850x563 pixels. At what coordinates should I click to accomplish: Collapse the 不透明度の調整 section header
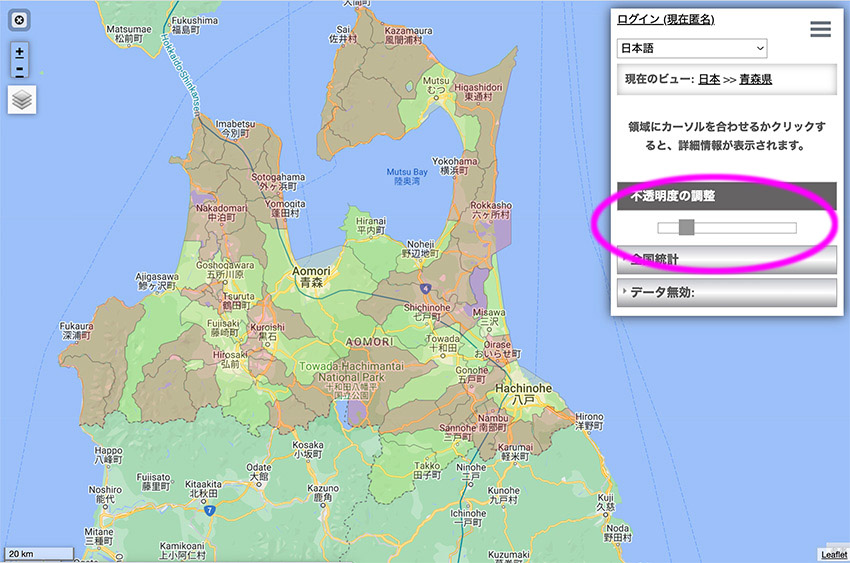pos(727,197)
